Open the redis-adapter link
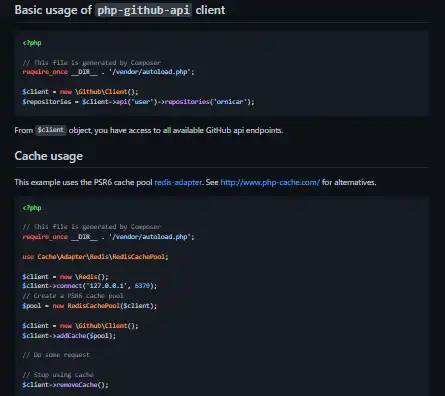 click(178, 182)
